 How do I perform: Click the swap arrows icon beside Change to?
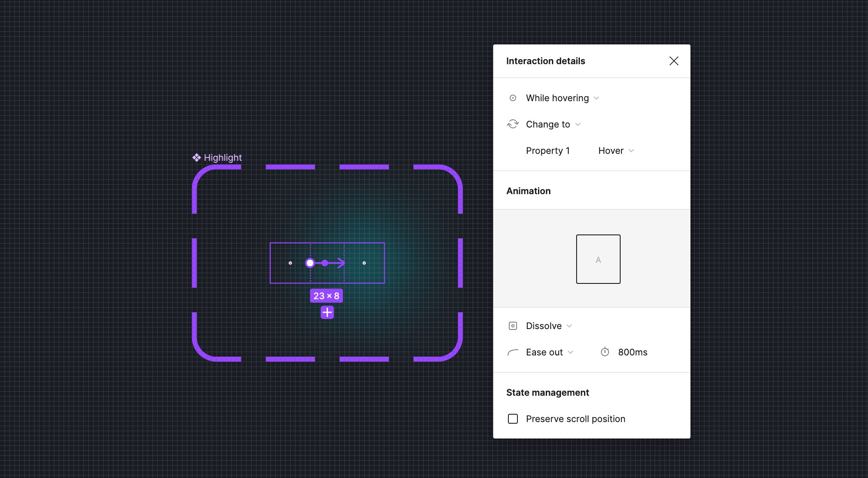coord(513,124)
